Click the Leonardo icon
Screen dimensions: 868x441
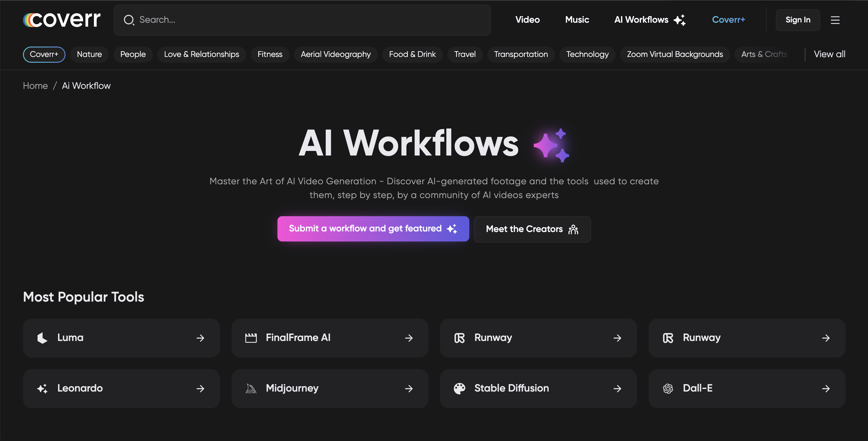42,388
